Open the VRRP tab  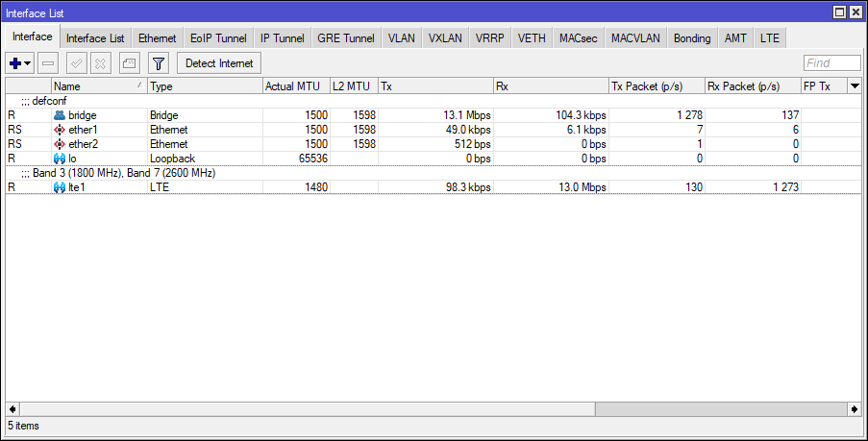tap(490, 38)
